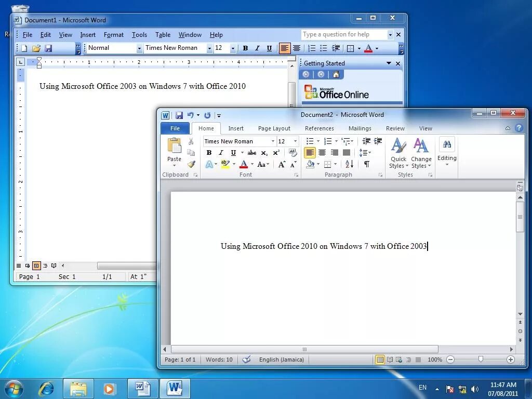Click Open folder icon in Word 2003 toolbar

[36, 48]
